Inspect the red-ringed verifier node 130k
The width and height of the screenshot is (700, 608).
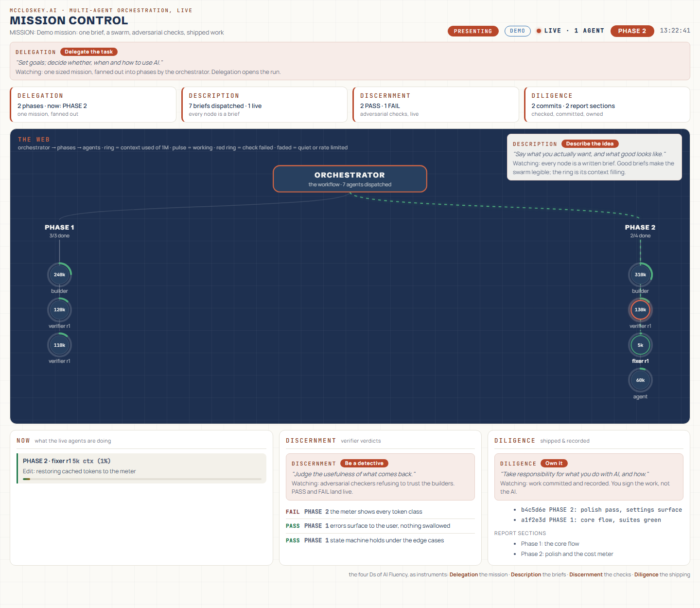[x=640, y=310]
